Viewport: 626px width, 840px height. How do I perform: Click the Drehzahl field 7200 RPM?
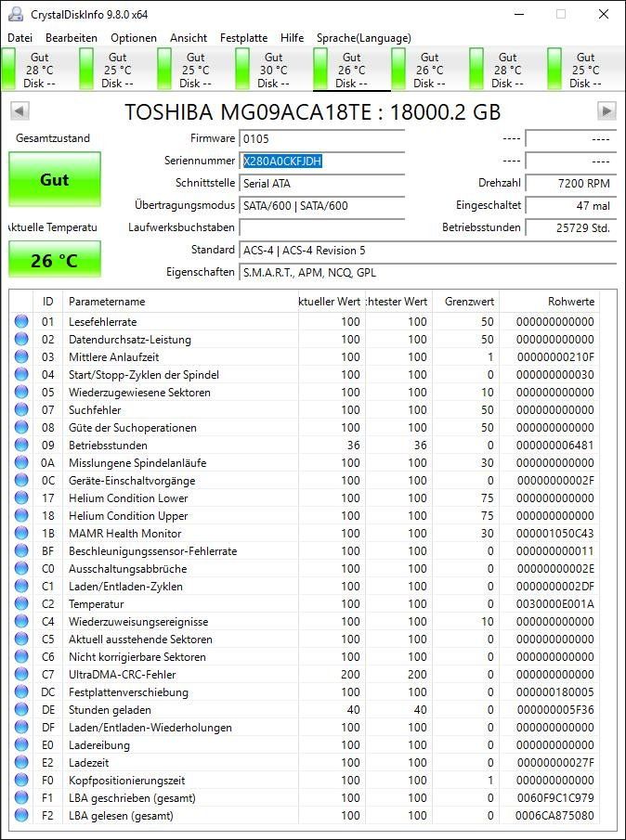pos(571,184)
